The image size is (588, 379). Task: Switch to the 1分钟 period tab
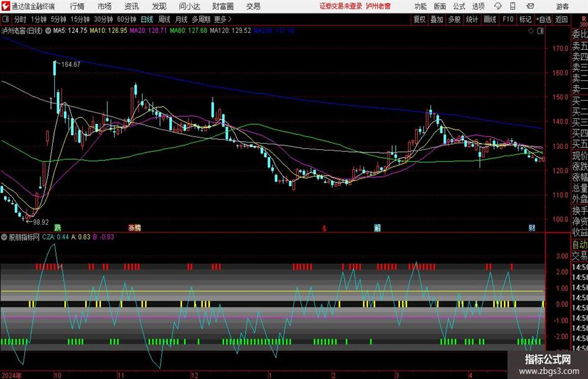coord(39,19)
